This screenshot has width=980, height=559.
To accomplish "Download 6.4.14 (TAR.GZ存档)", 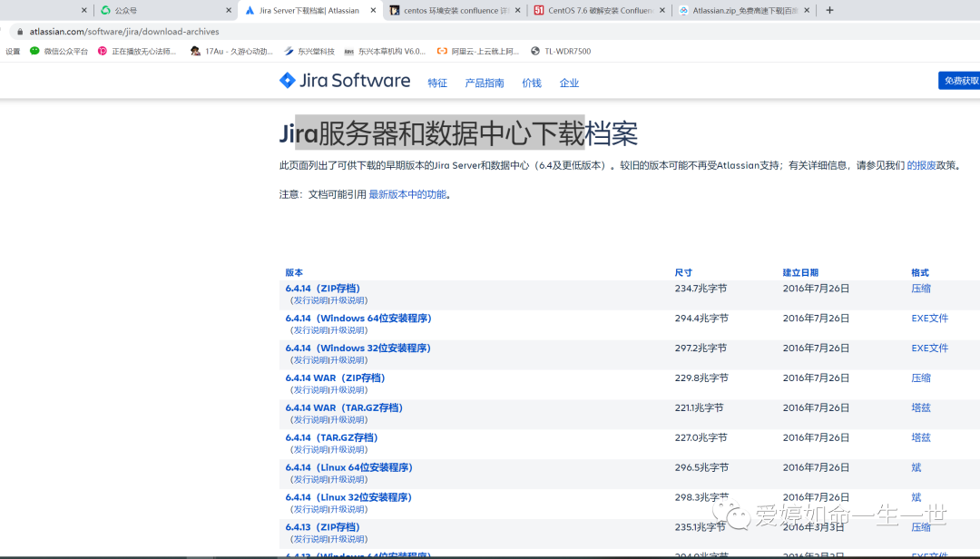I will [331, 437].
